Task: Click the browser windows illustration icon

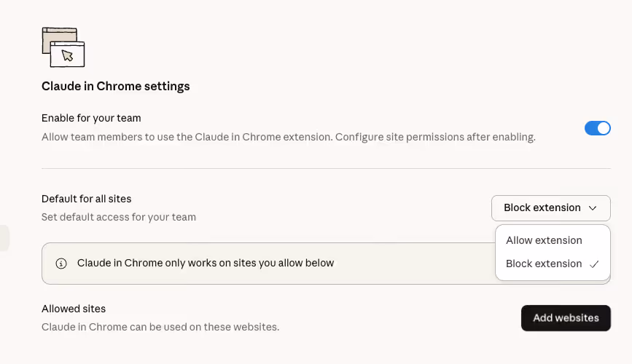Action: point(63,47)
